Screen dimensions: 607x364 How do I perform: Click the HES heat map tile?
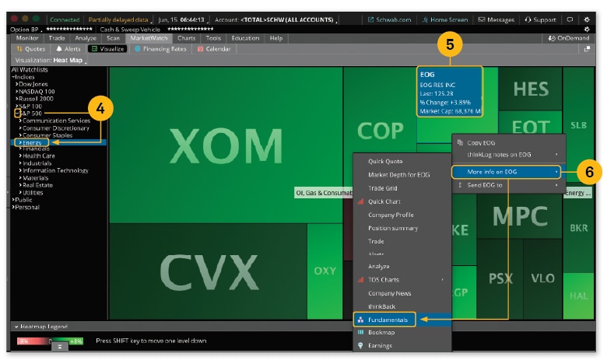pyautogui.click(x=531, y=89)
